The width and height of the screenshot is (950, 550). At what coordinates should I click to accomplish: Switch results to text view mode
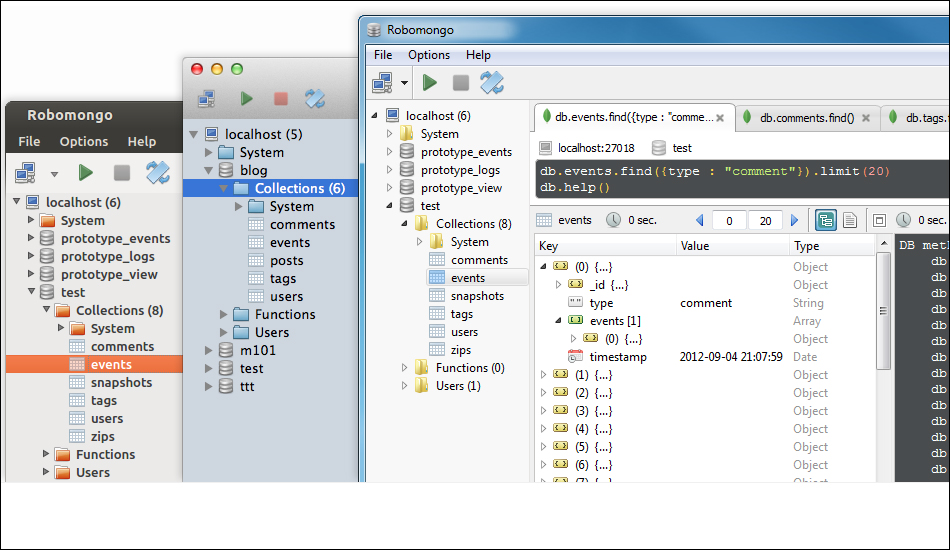pyautogui.click(x=850, y=220)
